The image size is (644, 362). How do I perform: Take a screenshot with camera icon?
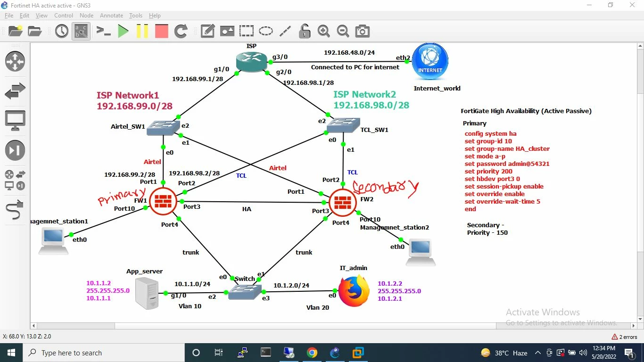click(x=362, y=31)
